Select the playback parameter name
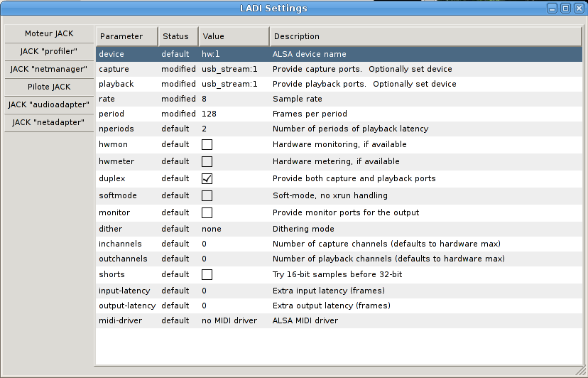The image size is (588, 378). (x=116, y=84)
